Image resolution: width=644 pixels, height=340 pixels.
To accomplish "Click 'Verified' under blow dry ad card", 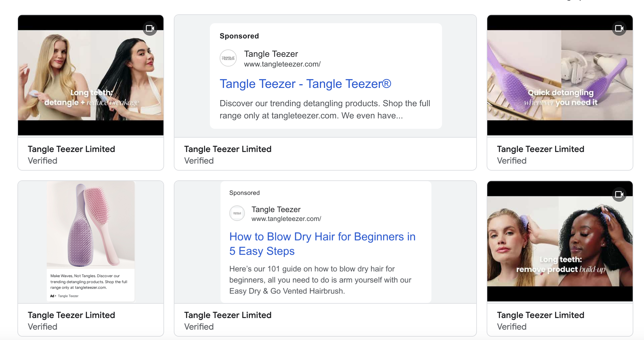I will pos(199,327).
